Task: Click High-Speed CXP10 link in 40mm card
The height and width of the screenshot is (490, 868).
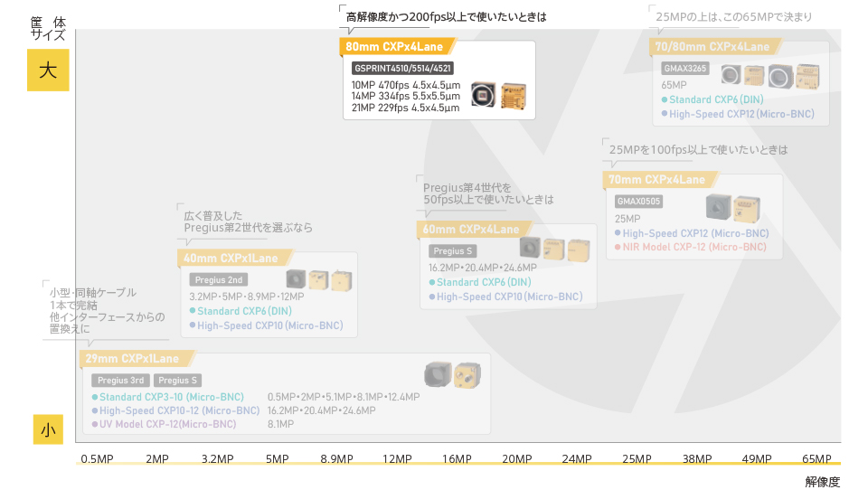Action: [x=269, y=325]
